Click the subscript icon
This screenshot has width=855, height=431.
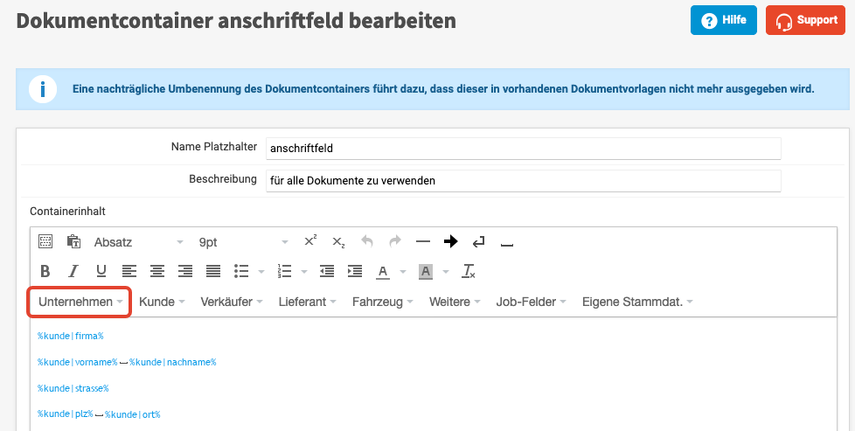point(339,241)
